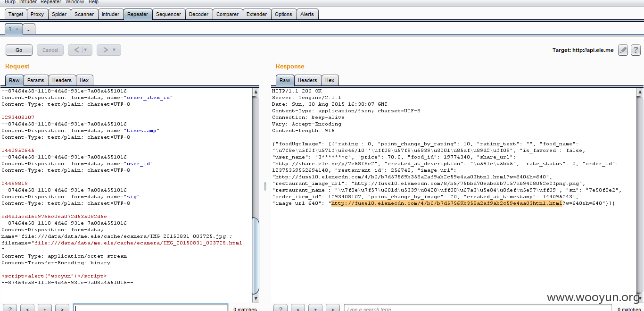
Task: Click the Target: http://api.ele.me label
Action: [x=583, y=50]
